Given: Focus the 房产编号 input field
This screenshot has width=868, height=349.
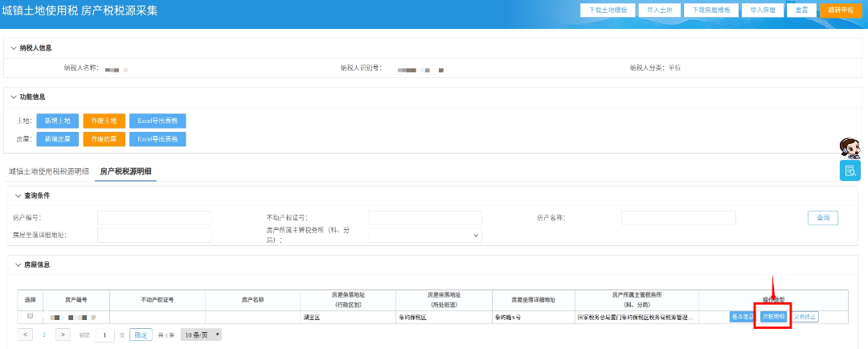Looking at the screenshot, I should tap(154, 218).
